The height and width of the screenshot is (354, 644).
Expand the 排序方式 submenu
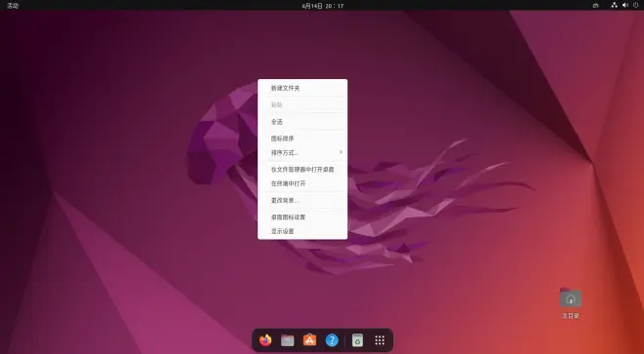click(x=302, y=152)
